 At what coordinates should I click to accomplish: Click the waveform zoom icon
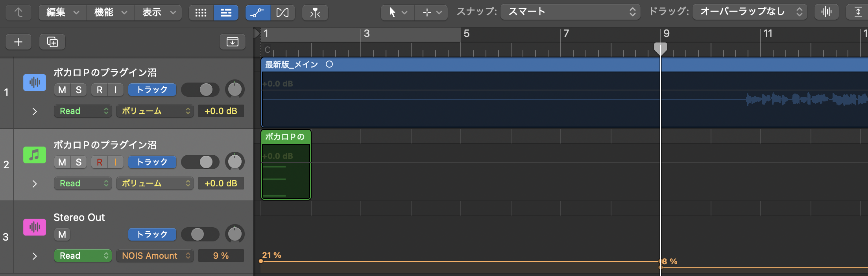[x=826, y=12]
